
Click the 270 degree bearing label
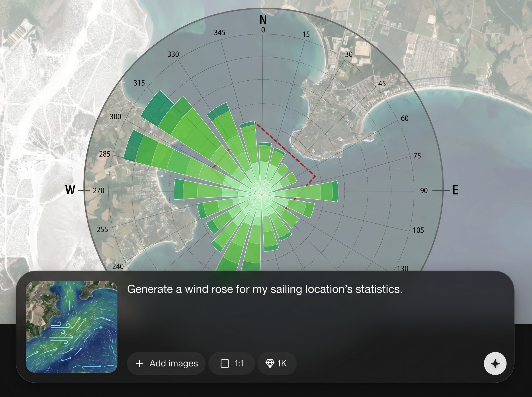[x=99, y=191]
